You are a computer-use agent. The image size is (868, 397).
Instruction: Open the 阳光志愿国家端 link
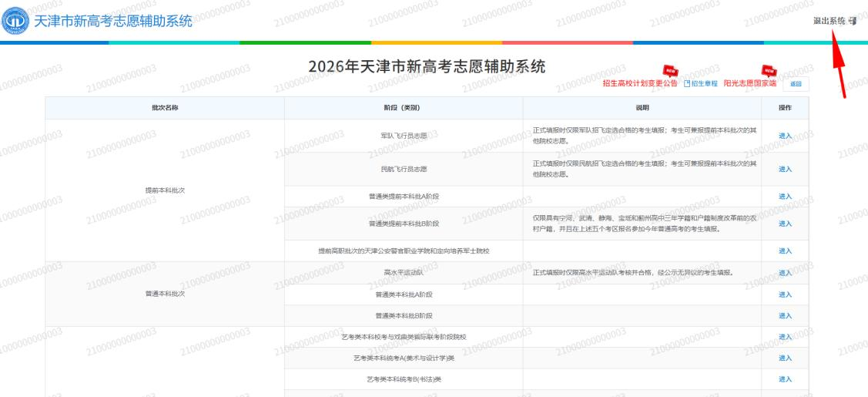[749, 83]
